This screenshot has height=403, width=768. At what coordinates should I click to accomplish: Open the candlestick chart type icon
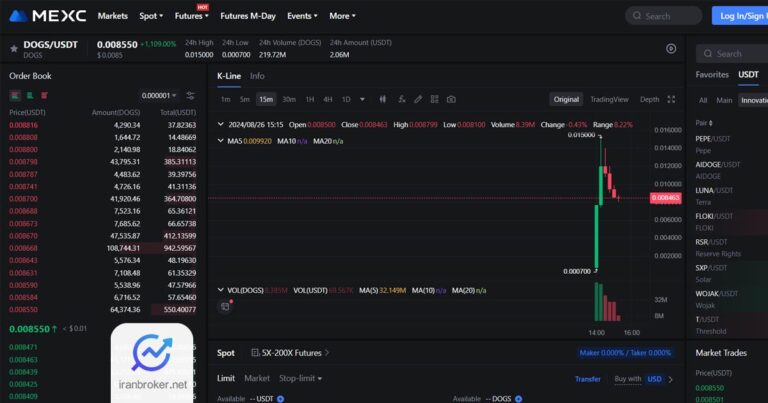click(x=383, y=99)
